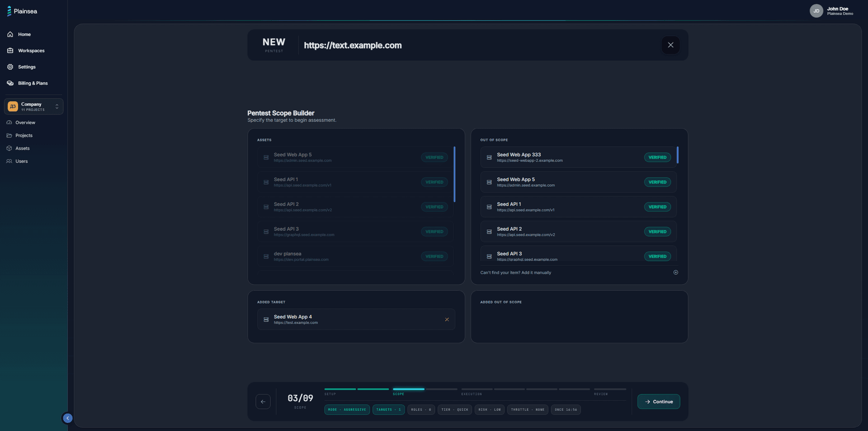868x431 pixels.
Task: Open the Tier Quick chip
Action: pos(455,410)
